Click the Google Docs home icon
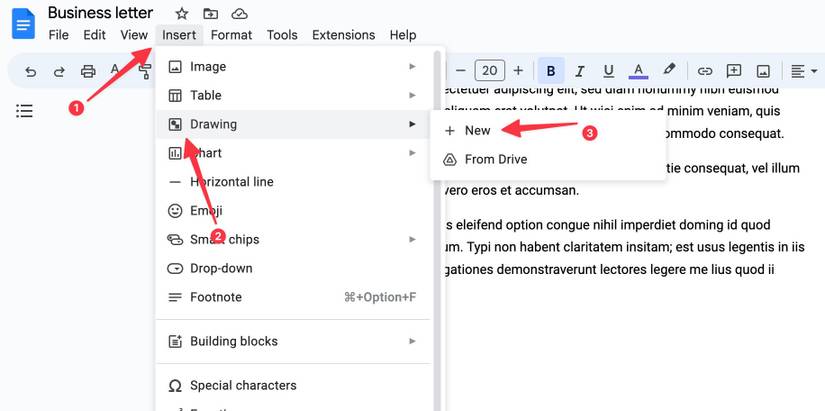The height and width of the screenshot is (411, 825). point(23,24)
